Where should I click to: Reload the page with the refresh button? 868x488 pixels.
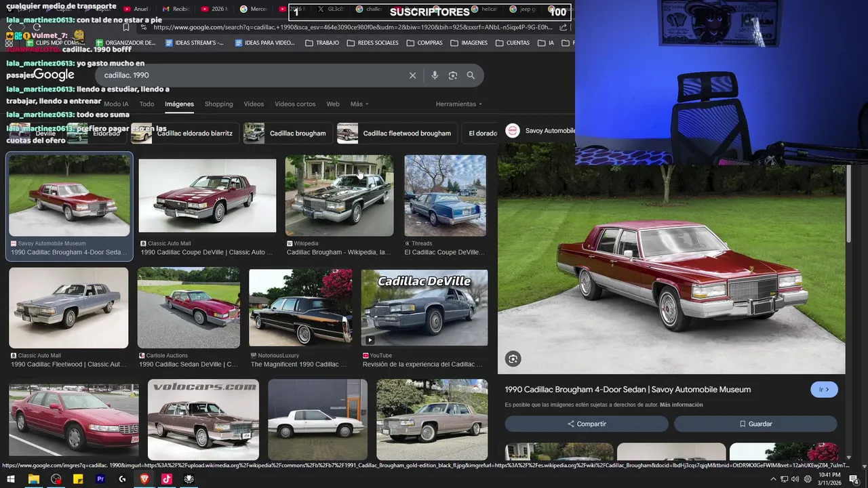[x=37, y=27]
